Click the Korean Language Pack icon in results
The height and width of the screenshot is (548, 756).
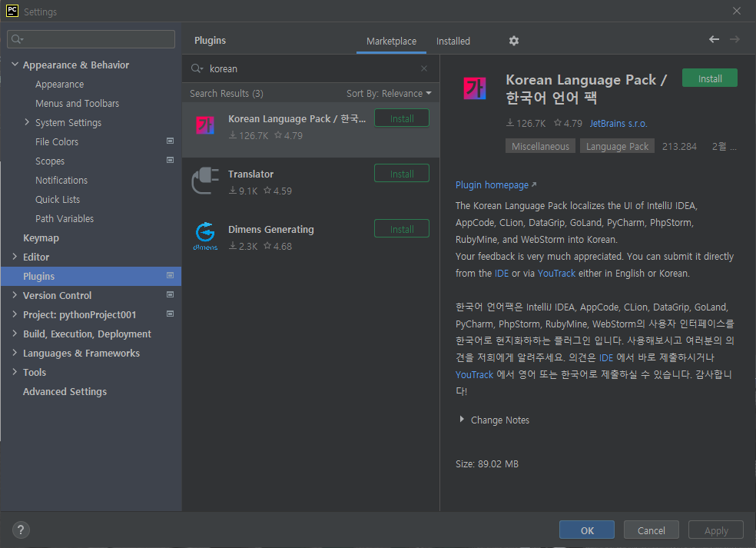(205, 125)
